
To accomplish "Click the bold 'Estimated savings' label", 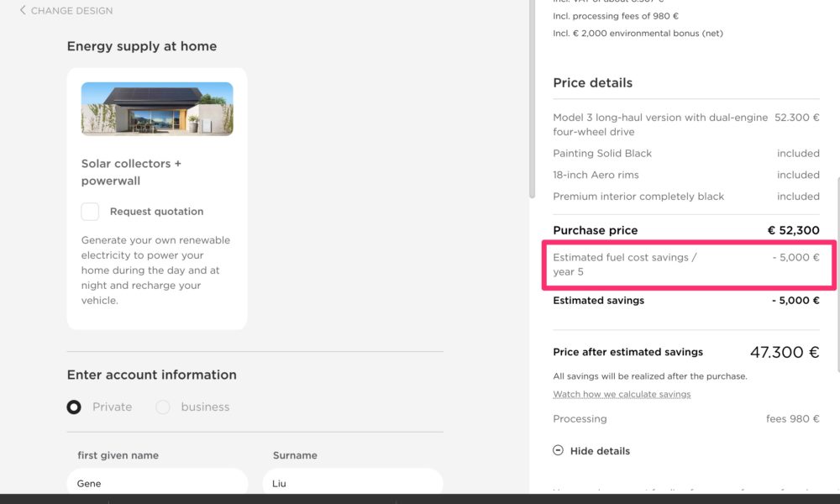I will pyautogui.click(x=598, y=301).
